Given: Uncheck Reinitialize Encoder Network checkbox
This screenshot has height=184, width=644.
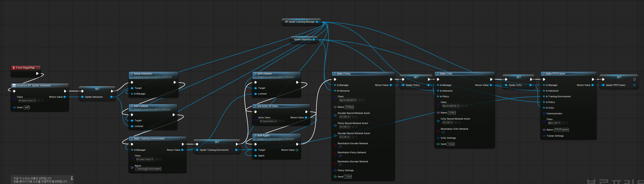Looking at the screenshot, I should (x=340, y=147).
